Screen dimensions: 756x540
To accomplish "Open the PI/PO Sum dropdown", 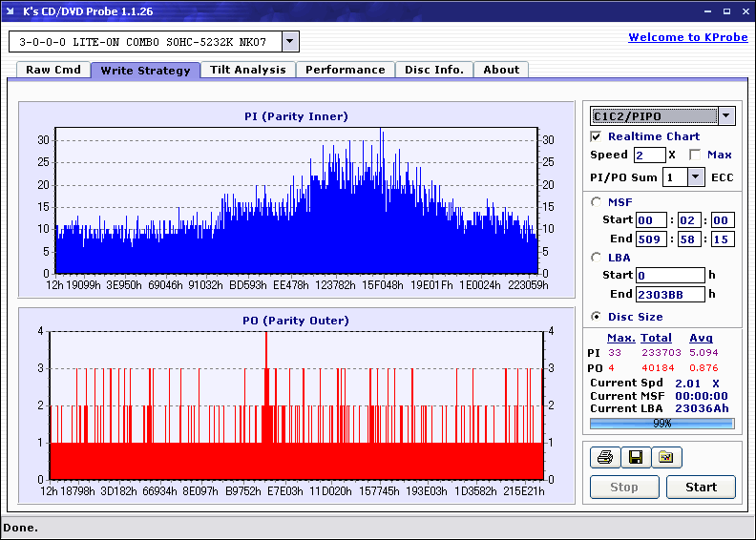I will point(695,177).
